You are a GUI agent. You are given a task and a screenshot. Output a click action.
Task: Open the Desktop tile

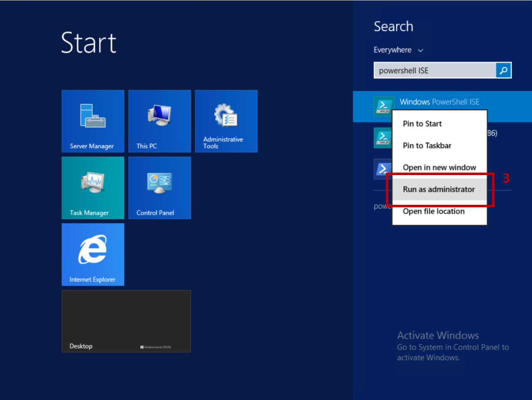coord(126,321)
